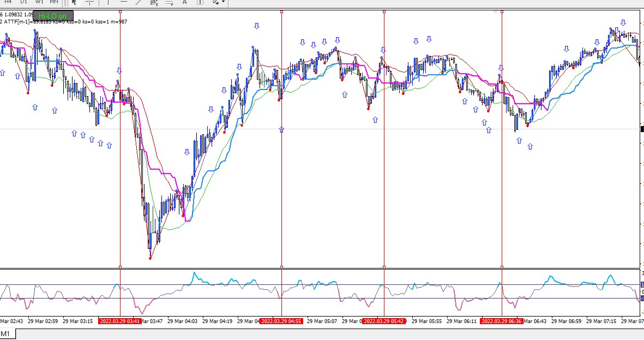Choose the Text Label tool

pos(200,2)
